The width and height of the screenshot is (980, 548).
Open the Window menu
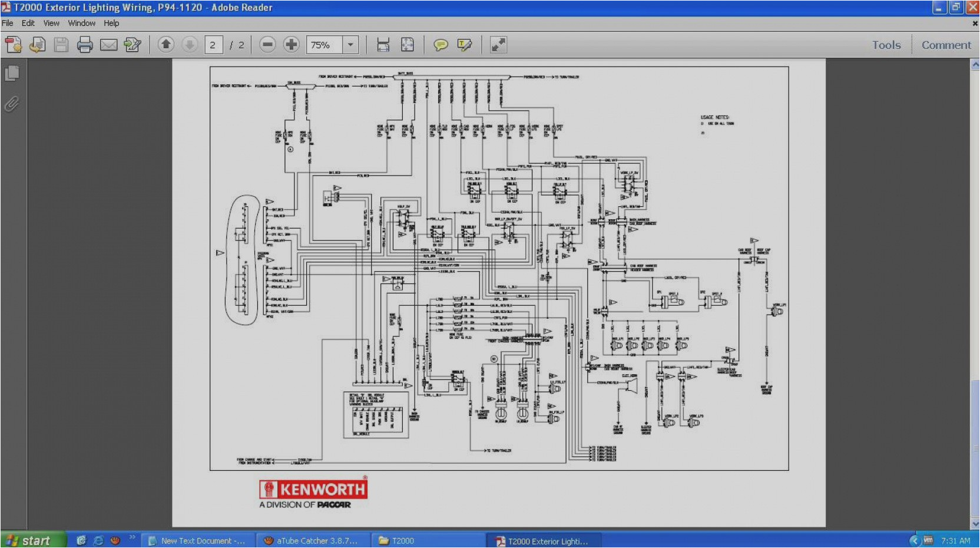[81, 23]
